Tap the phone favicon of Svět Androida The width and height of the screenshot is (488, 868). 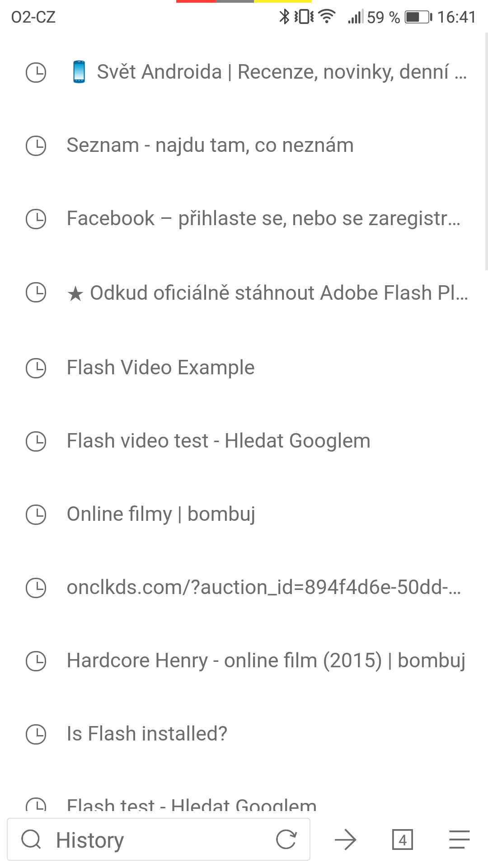point(79,72)
